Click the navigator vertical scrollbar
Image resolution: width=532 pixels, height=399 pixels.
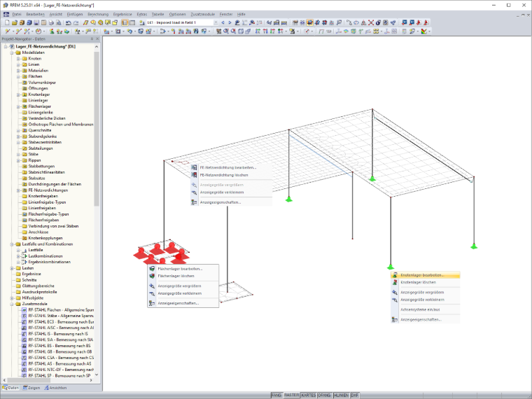(x=97, y=129)
